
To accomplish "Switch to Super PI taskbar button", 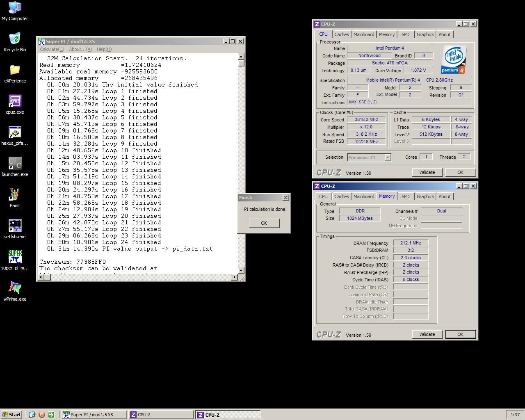I will (94, 415).
